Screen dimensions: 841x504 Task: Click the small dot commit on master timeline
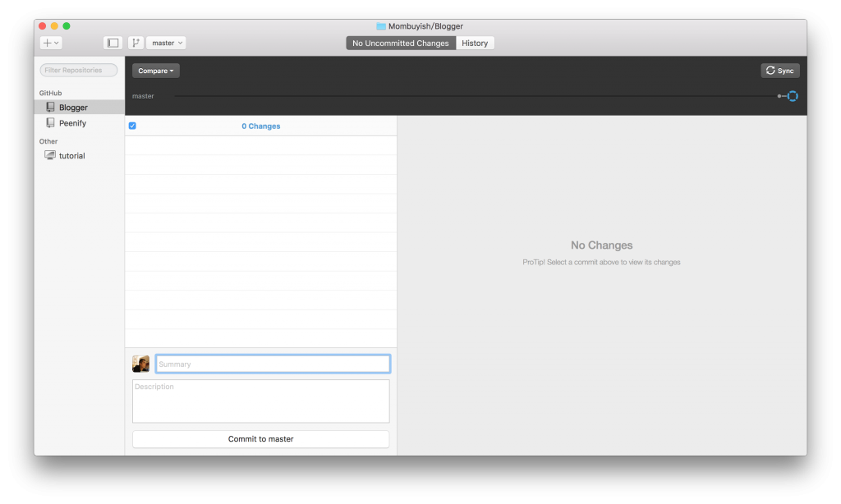[x=779, y=97]
